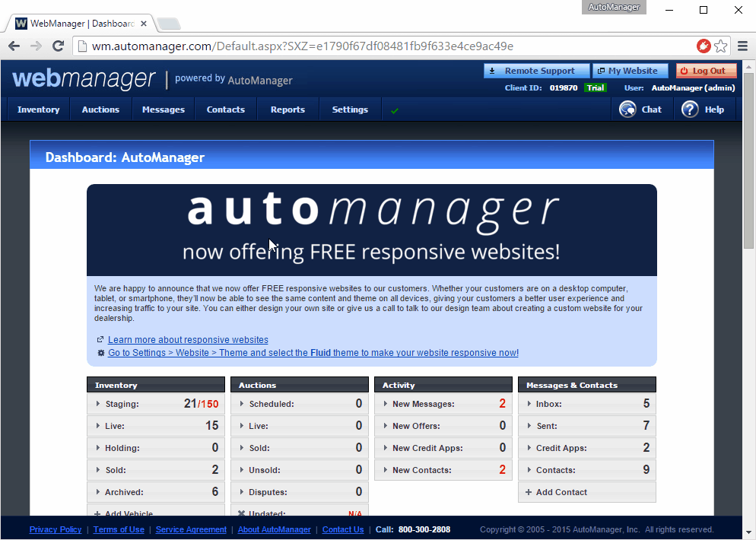
Task: Expand Auctions Live row
Action: (300, 426)
